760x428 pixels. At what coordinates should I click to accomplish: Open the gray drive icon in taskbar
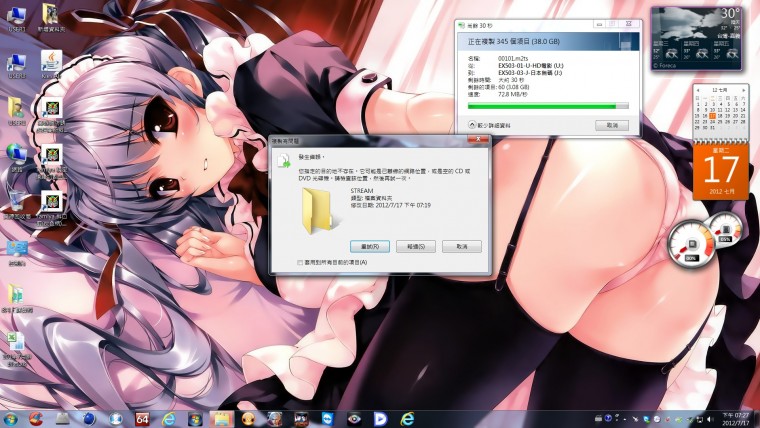[63, 418]
